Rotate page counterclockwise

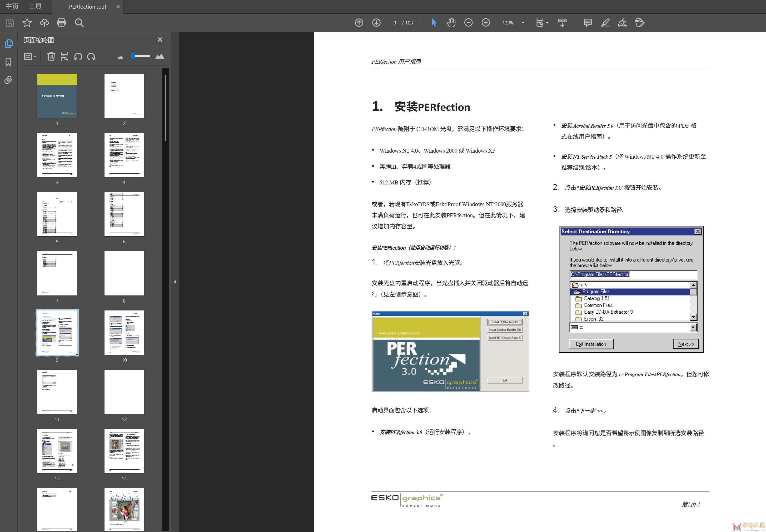(x=78, y=56)
